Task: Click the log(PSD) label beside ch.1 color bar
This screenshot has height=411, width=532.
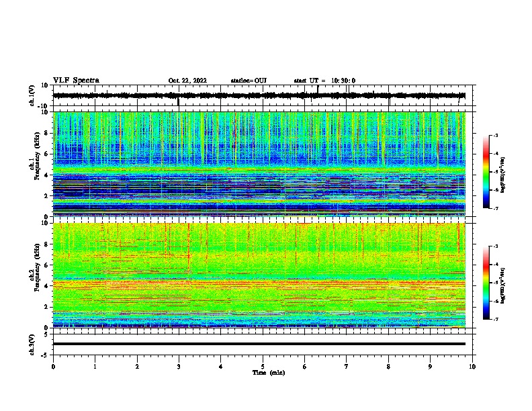Action: [x=503, y=175]
